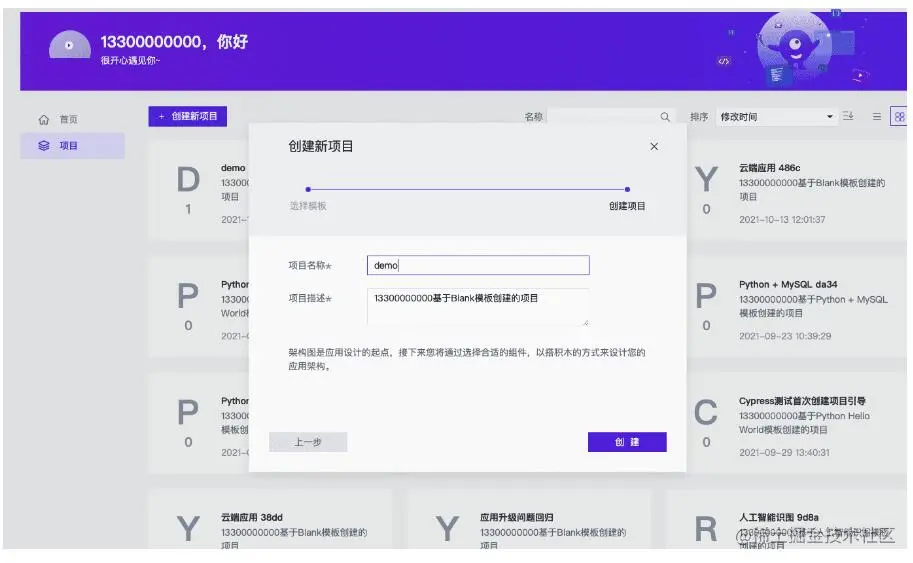913x563 pixels.
Task: Click the 创建项目 step label
Action: coord(627,206)
